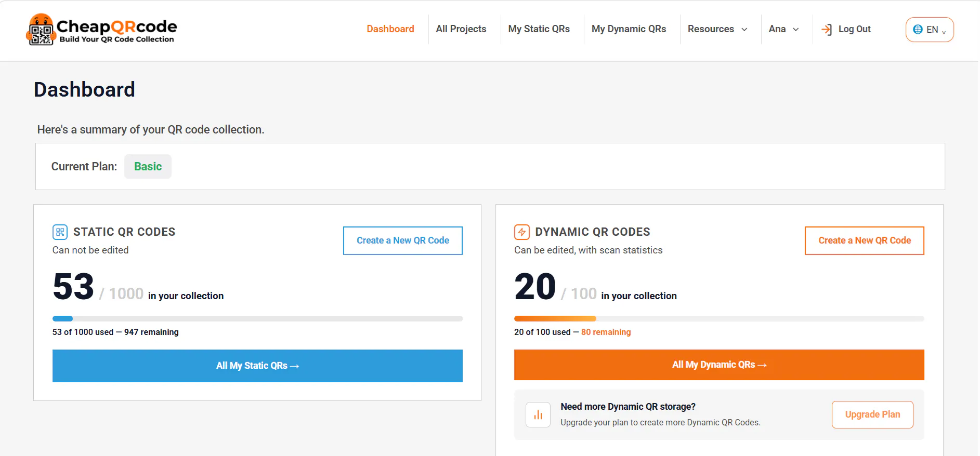Viewport: 980px width, 456px height.
Task: Click '53 of 1000 used — 947 remaining' text
Action: (115, 332)
